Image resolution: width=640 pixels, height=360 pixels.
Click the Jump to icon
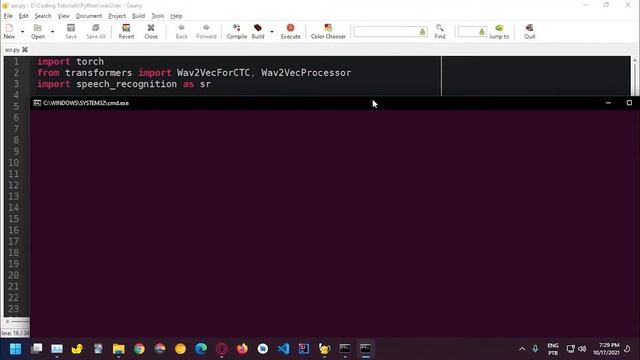point(499,31)
